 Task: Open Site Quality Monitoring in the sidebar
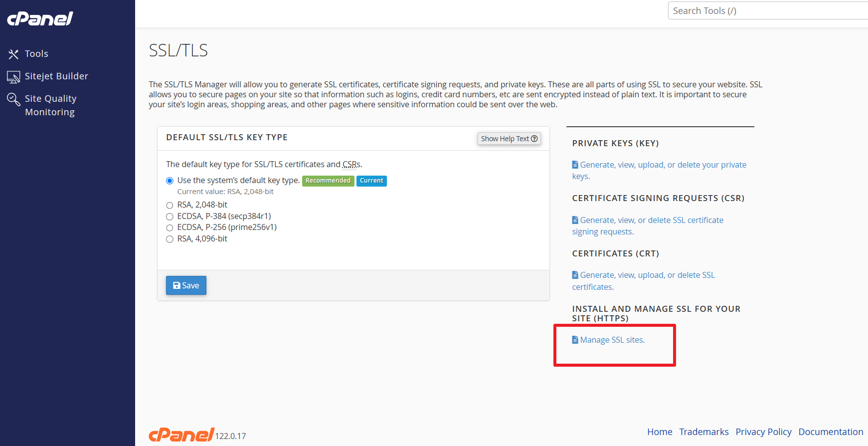click(50, 105)
